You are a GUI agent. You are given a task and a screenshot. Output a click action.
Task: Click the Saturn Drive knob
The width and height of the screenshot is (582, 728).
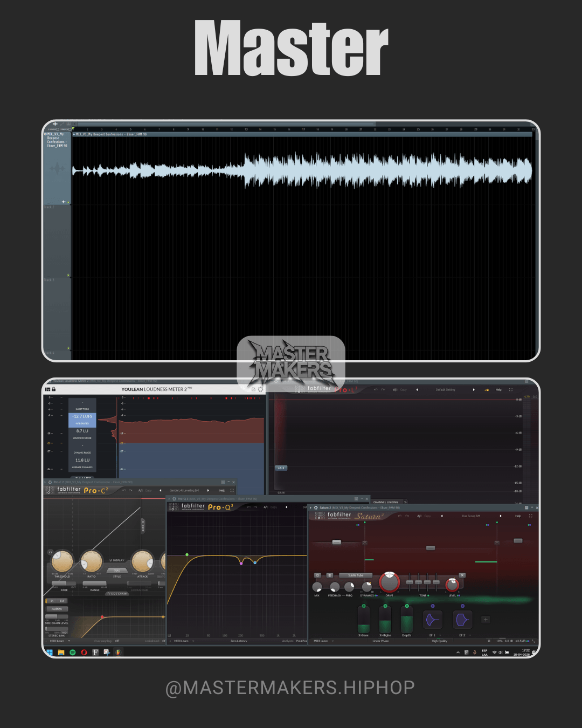point(389,582)
